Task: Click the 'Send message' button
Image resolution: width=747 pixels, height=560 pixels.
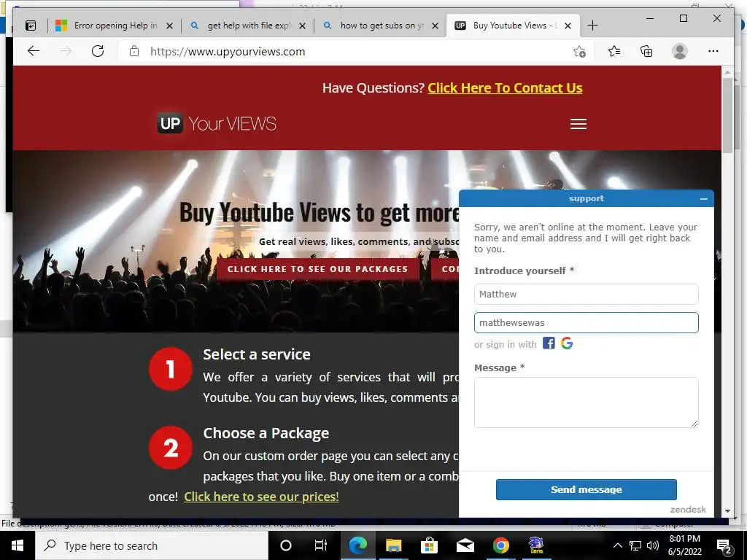Action: coord(586,489)
